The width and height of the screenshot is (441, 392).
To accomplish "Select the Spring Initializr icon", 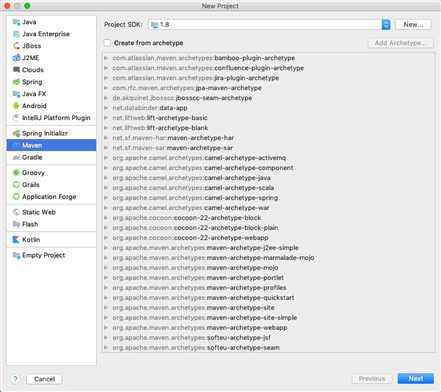I will (16, 133).
